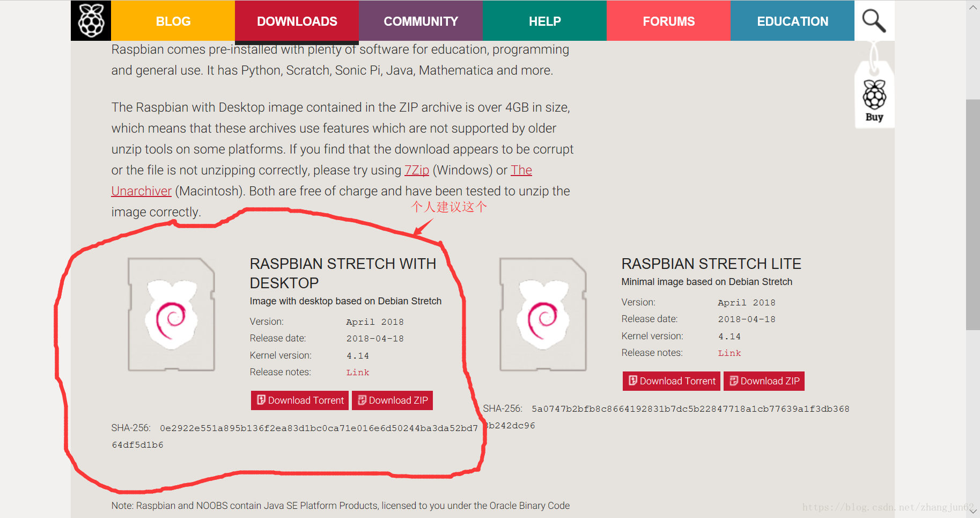Click Download ZIP for Raspbian Stretch with Desktop
Screen dimensions: 980x518
pos(392,400)
